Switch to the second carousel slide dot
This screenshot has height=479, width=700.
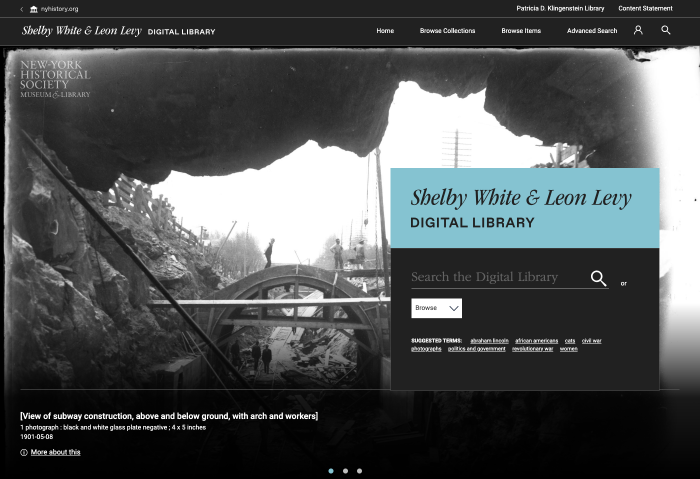[x=345, y=471]
